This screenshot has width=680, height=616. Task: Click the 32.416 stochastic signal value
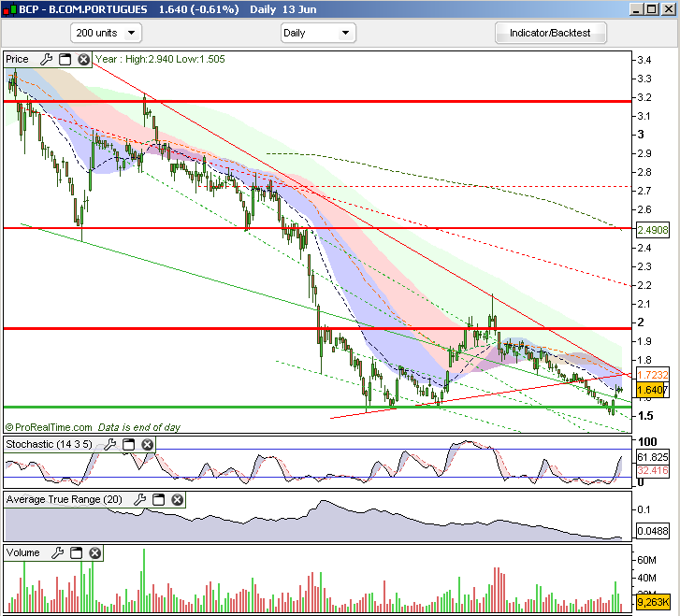653,470
